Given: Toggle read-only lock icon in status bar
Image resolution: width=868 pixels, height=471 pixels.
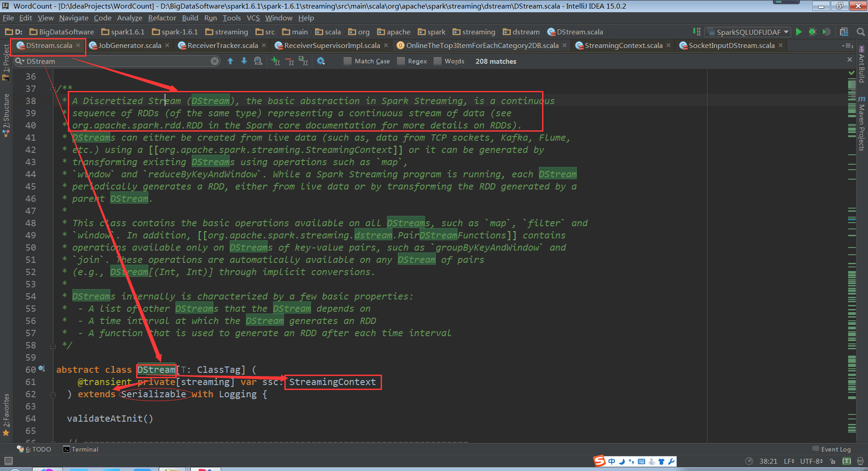Looking at the screenshot, I should (833, 461).
